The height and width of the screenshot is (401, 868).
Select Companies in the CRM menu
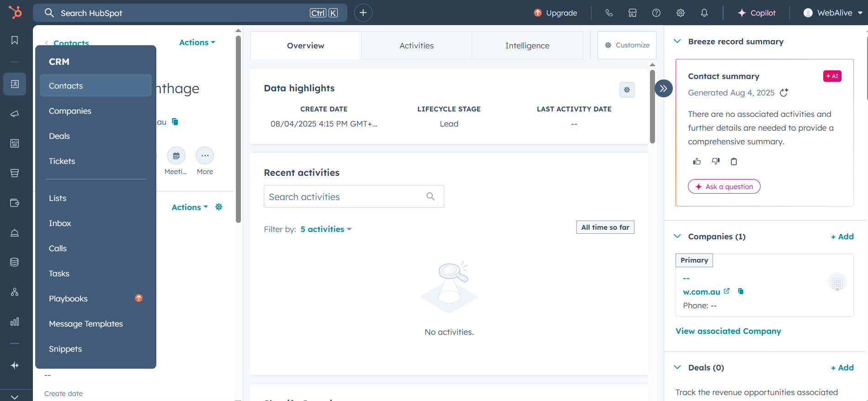pos(96,111)
